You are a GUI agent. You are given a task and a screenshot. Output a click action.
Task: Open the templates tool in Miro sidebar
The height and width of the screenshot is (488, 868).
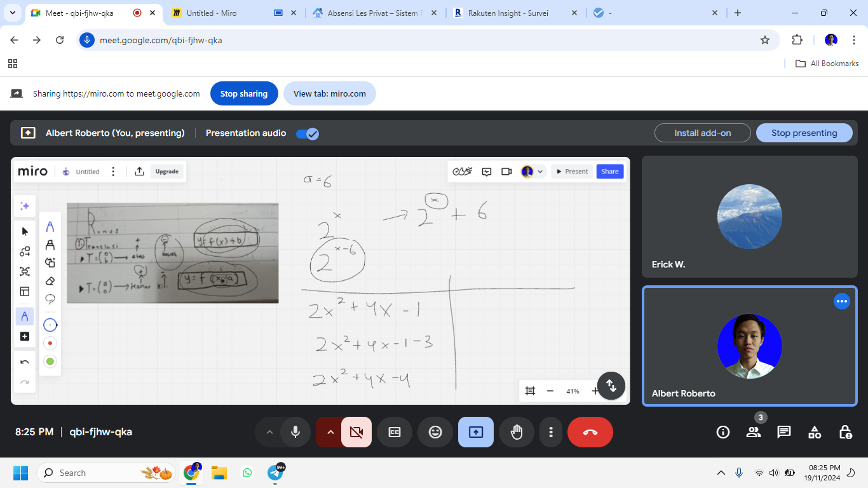25,292
